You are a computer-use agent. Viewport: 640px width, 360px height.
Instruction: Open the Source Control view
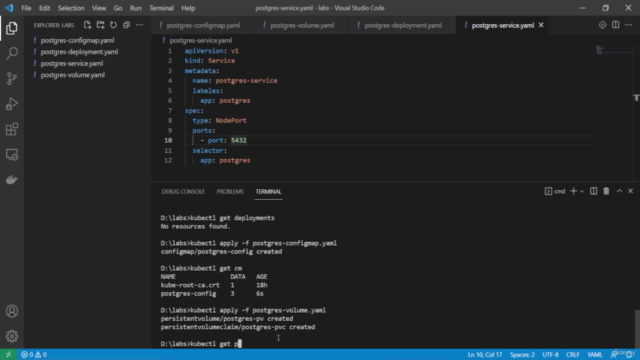(12, 78)
